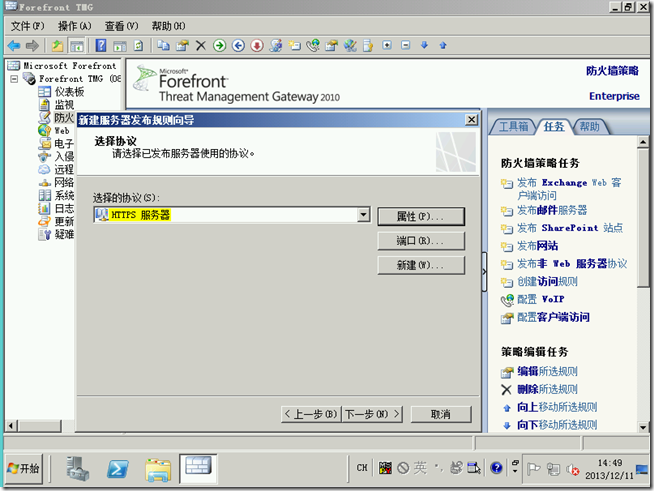This screenshot has height=491, width=654.
Task: Click the Up one level folder icon
Action: [x=57, y=45]
